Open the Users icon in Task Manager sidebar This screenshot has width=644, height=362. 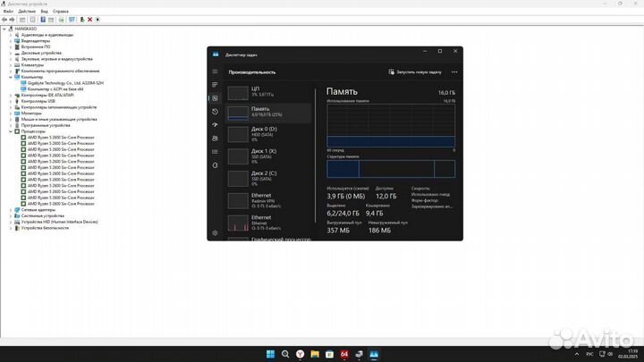(215, 139)
